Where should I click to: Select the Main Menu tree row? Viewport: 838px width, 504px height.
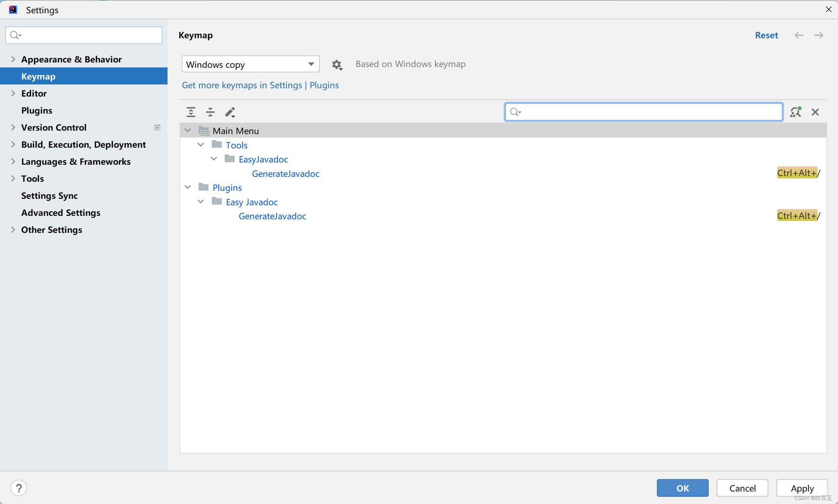503,131
